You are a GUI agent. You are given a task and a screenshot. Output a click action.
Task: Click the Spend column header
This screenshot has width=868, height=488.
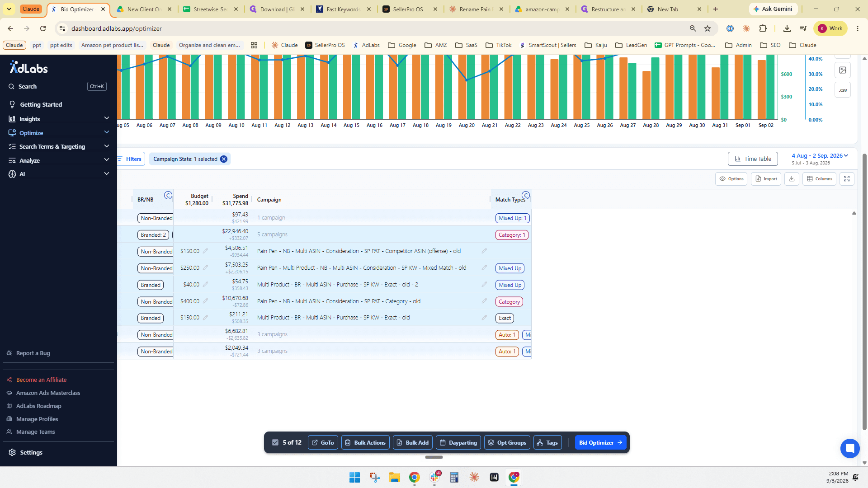point(235,199)
